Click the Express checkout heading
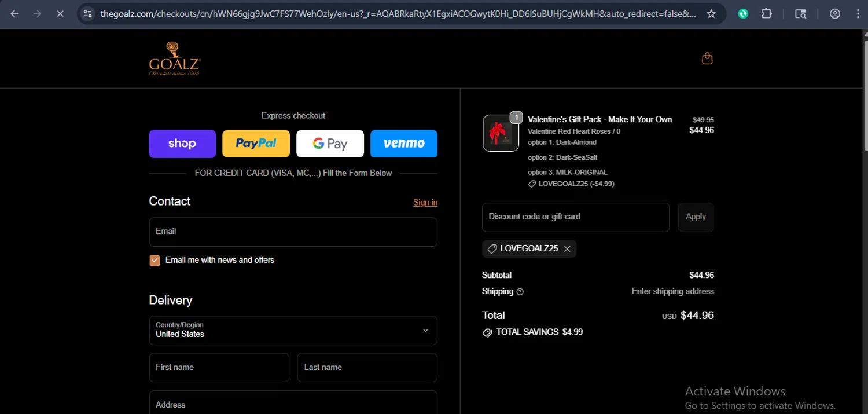 293,116
